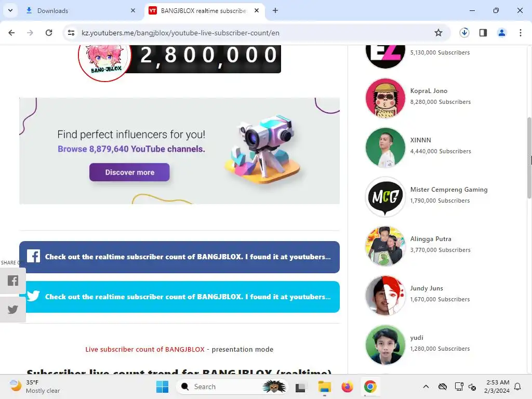Open the notification bell icon
The width and height of the screenshot is (532, 399).
pyautogui.click(x=517, y=387)
